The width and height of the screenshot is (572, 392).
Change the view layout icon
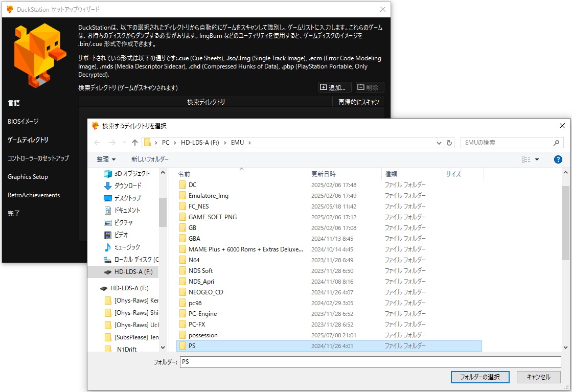[525, 159]
